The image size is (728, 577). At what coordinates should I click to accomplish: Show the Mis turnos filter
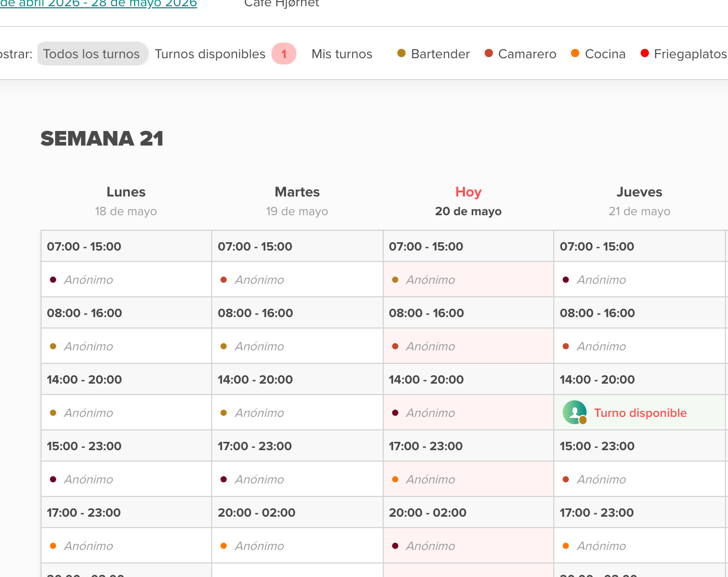pyautogui.click(x=342, y=54)
